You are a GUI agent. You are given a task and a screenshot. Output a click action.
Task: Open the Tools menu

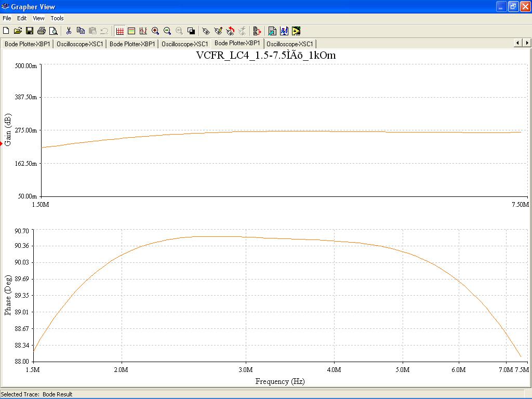57,18
